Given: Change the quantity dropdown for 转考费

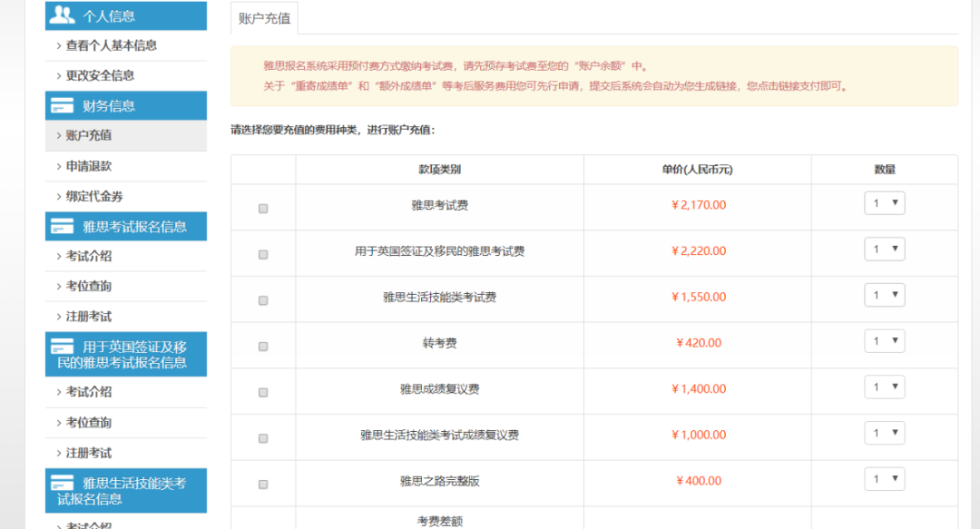Looking at the screenshot, I should pyautogui.click(x=885, y=341).
